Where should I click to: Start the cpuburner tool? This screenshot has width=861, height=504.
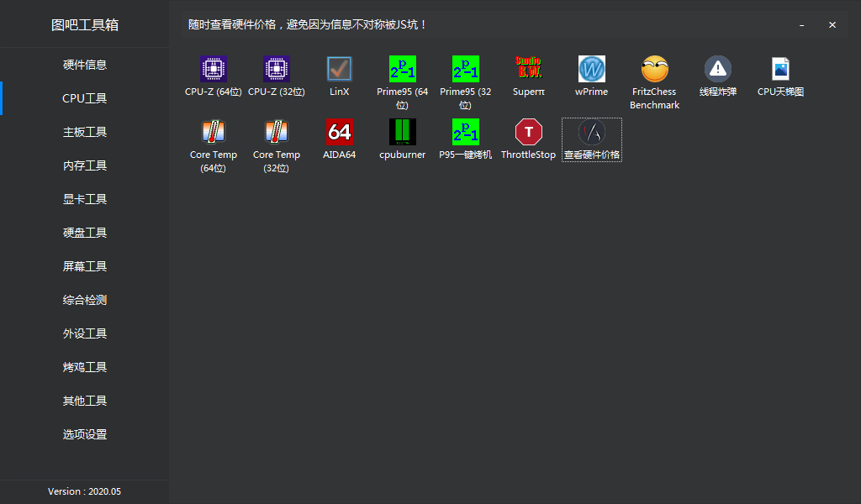[402, 137]
